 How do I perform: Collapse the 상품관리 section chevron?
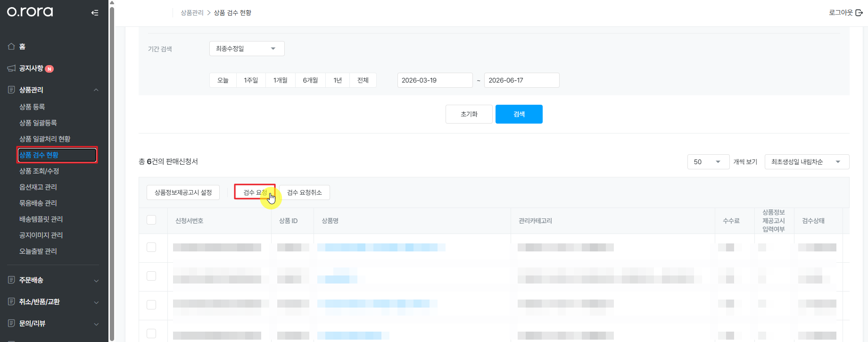pos(96,90)
